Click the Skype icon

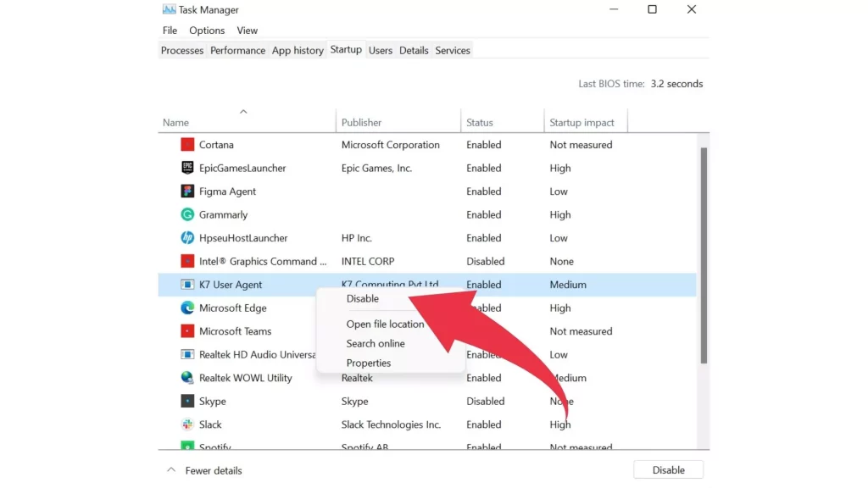(187, 401)
